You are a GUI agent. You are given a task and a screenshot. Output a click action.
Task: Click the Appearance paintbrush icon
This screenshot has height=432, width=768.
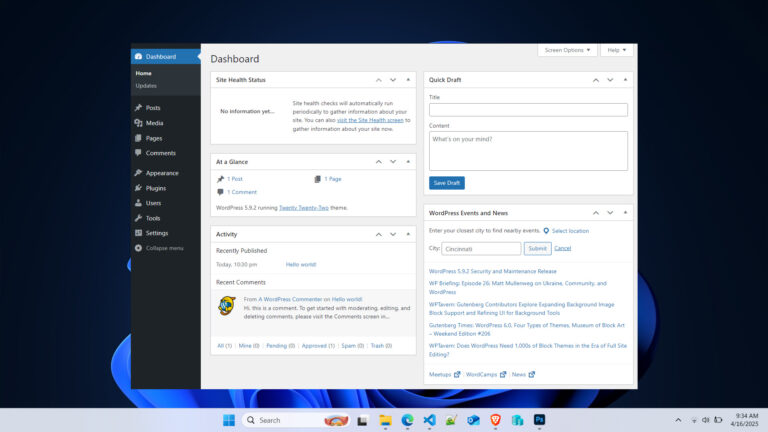pyautogui.click(x=138, y=173)
